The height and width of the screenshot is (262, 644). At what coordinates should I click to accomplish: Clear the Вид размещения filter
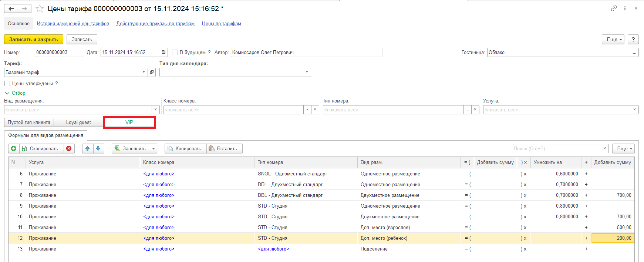pyautogui.click(x=156, y=110)
